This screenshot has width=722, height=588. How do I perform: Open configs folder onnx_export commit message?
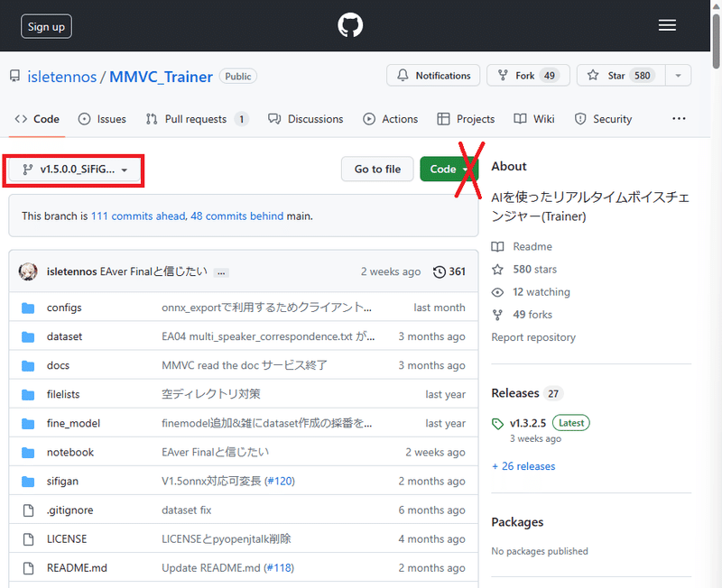tap(266, 308)
